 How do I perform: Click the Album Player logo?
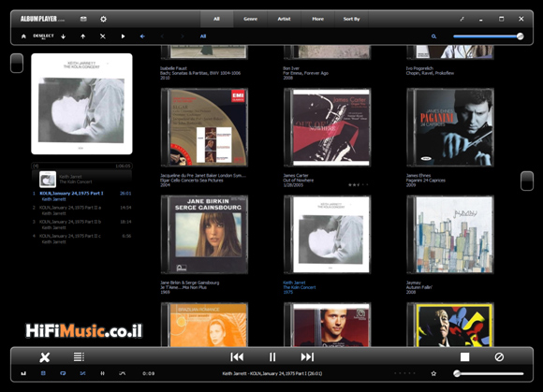coord(42,19)
